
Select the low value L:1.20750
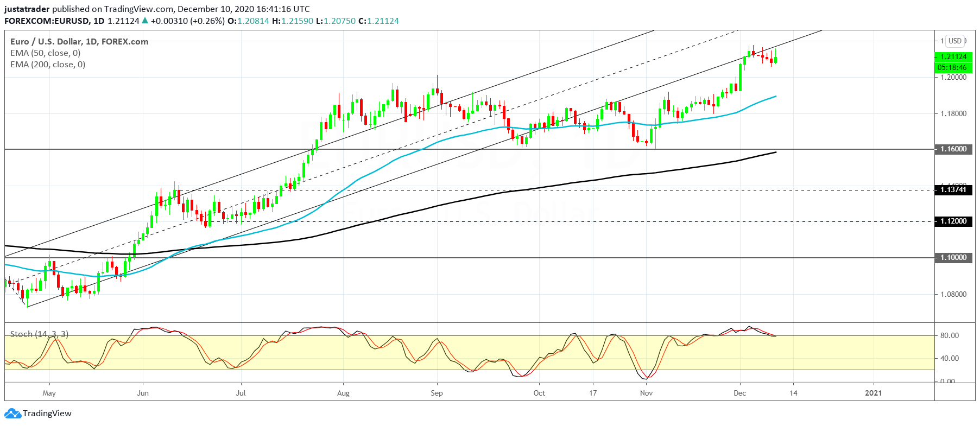pyautogui.click(x=336, y=21)
